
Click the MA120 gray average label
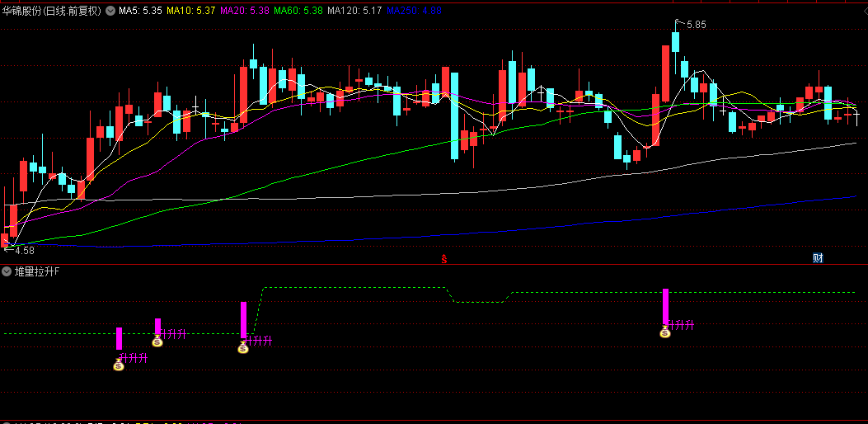coord(354,11)
